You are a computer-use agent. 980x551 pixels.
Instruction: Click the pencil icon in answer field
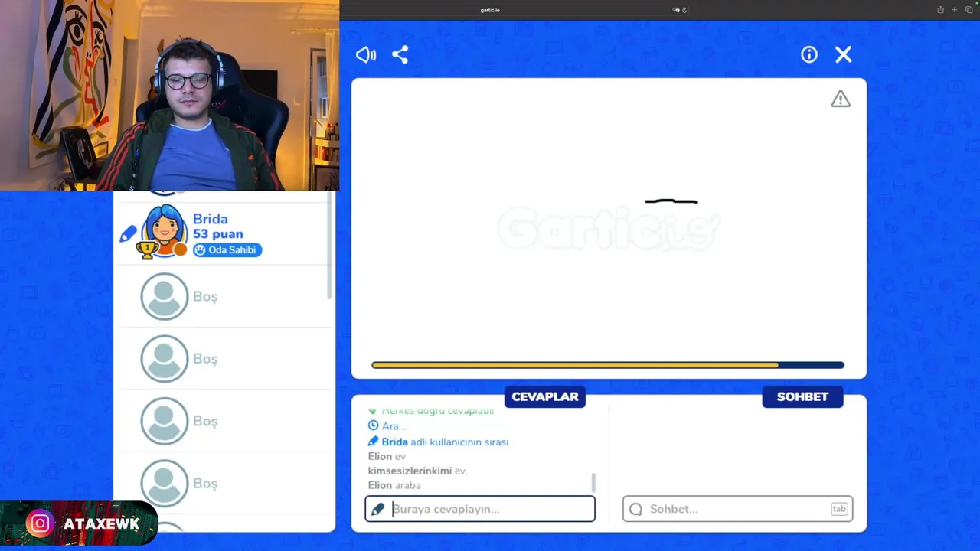point(377,509)
